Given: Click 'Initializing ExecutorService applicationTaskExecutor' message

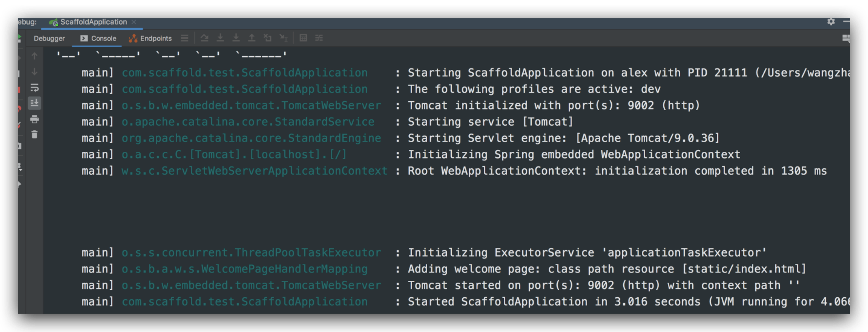Looking at the screenshot, I should pos(587,253).
